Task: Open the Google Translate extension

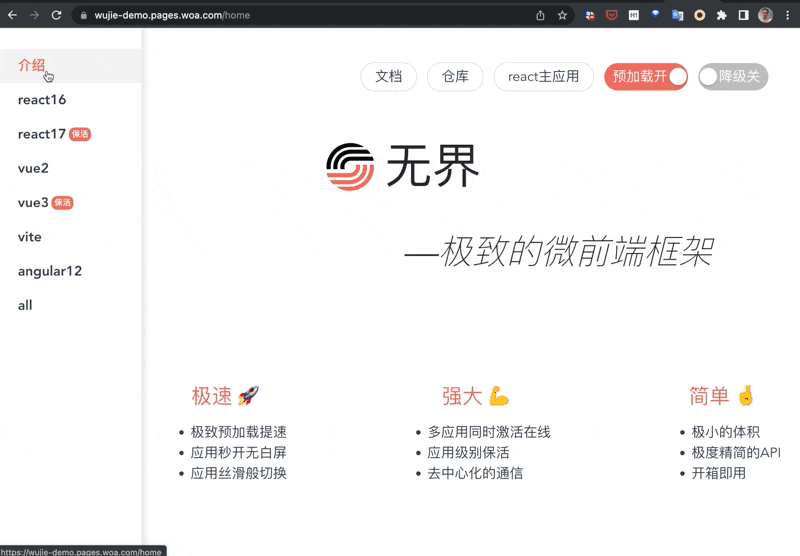Action: (678, 15)
